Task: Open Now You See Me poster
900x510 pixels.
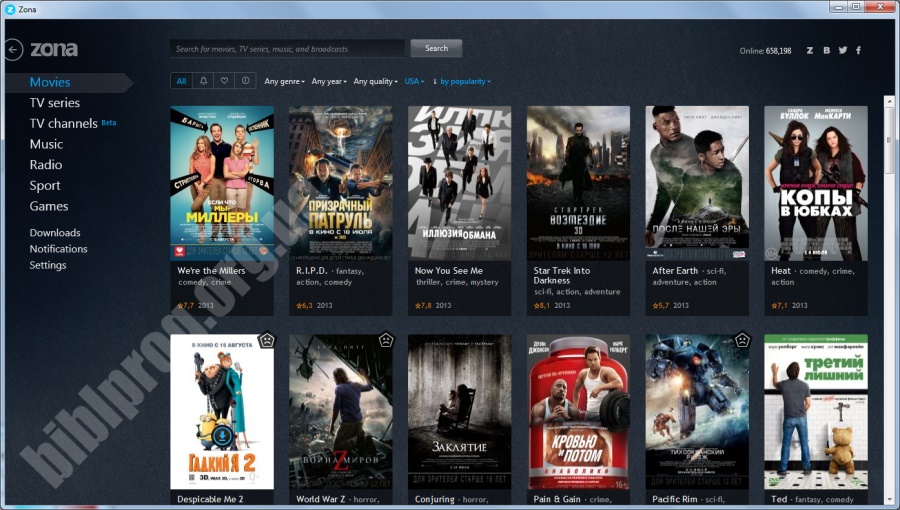Action: tap(459, 183)
